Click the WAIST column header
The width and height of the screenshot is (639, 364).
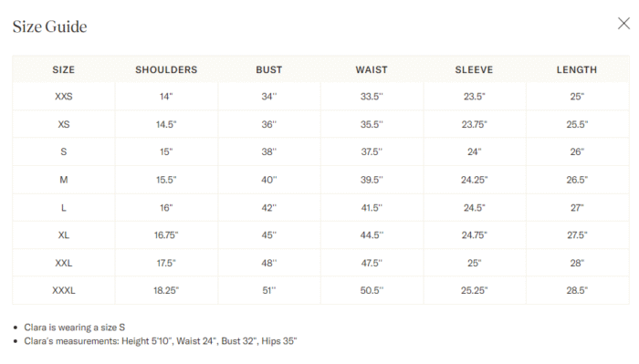pyautogui.click(x=372, y=69)
